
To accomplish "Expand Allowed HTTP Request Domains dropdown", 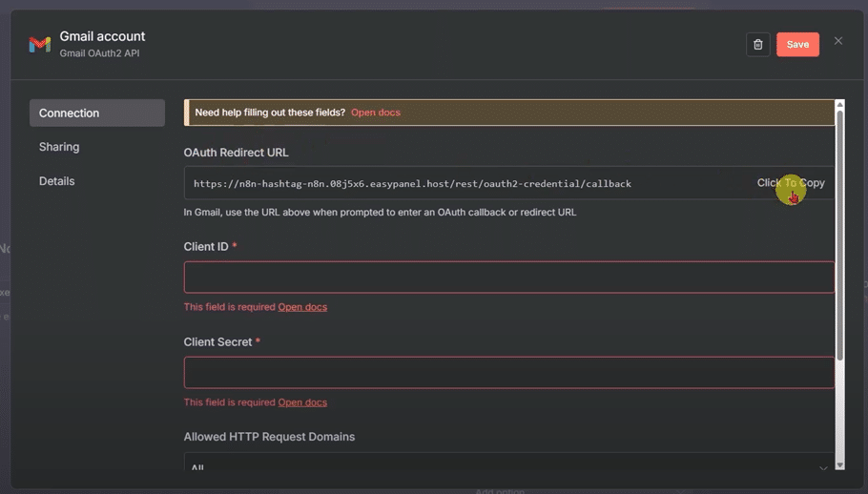I will coord(508,463).
